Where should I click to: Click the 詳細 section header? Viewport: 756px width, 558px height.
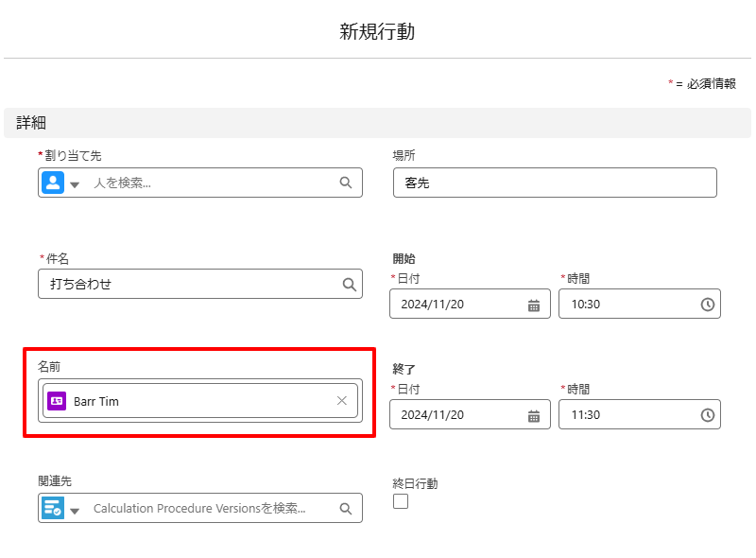[377, 123]
